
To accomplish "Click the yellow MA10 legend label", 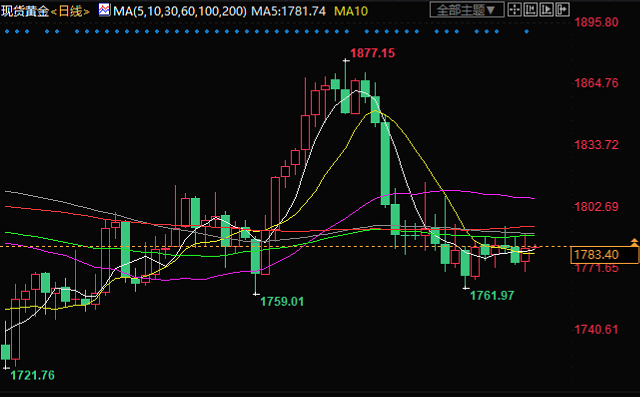I will pyautogui.click(x=351, y=11).
